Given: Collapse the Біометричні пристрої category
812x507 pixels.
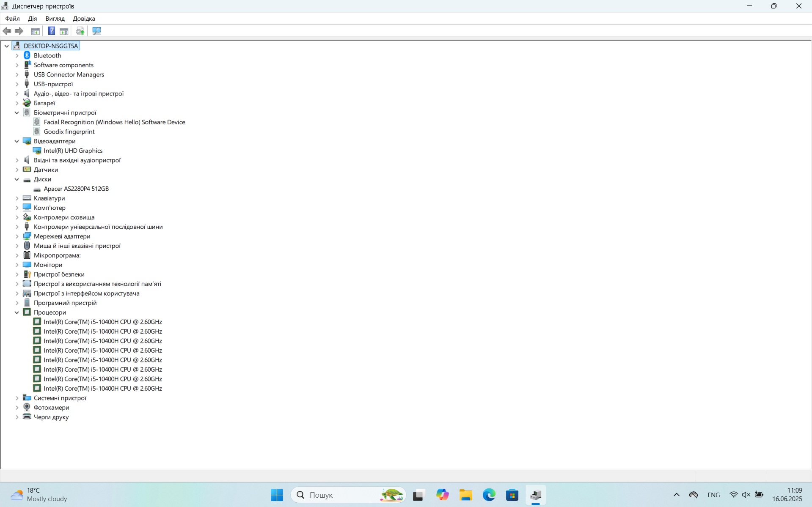Looking at the screenshot, I should coord(17,112).
